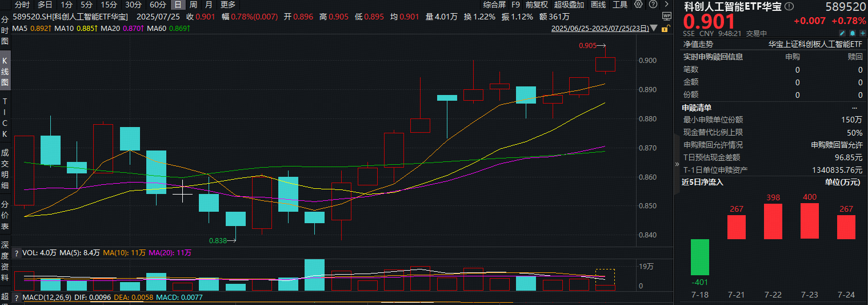Click the plus add-to-watchlist icon
Image resolution: width=868 pixels, height=305 pixels.
(x=861, y=34)
